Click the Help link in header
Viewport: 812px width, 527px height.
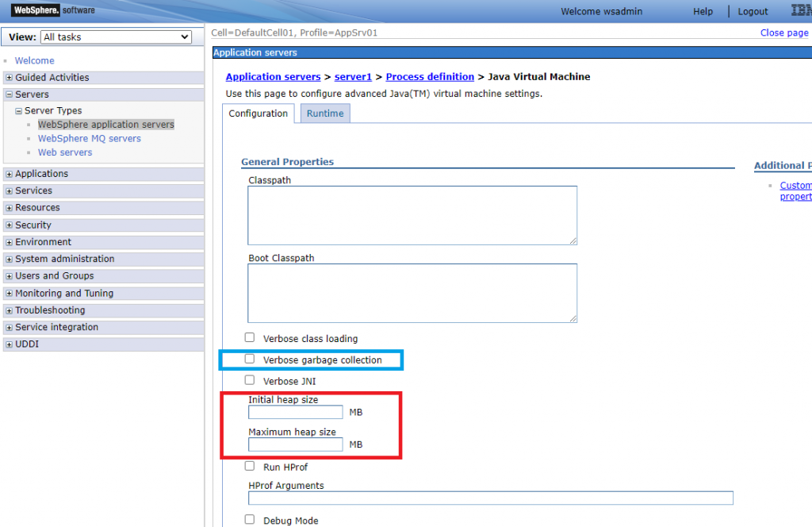703,11
